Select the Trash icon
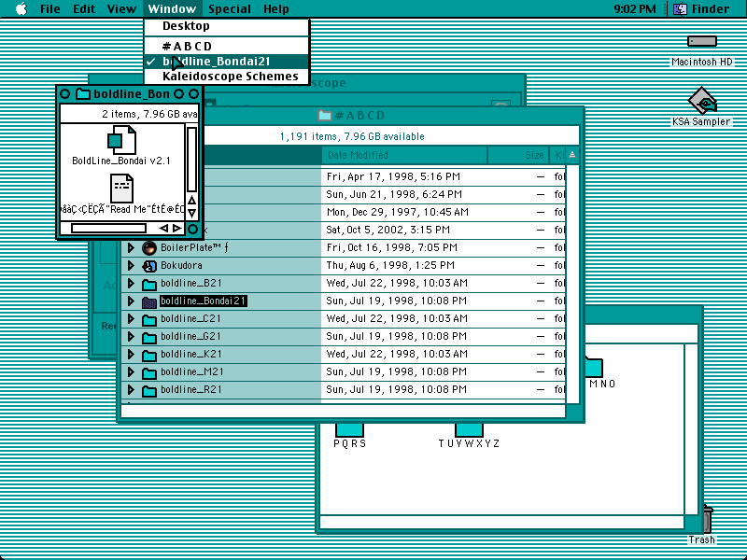This screenshot has height=560, width=747. pos(707,520)
